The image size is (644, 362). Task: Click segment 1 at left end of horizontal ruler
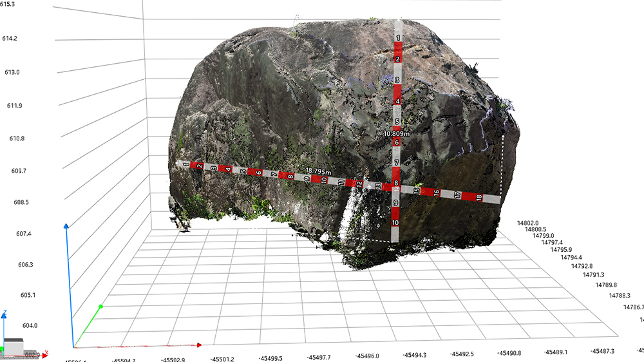point(187,165)
